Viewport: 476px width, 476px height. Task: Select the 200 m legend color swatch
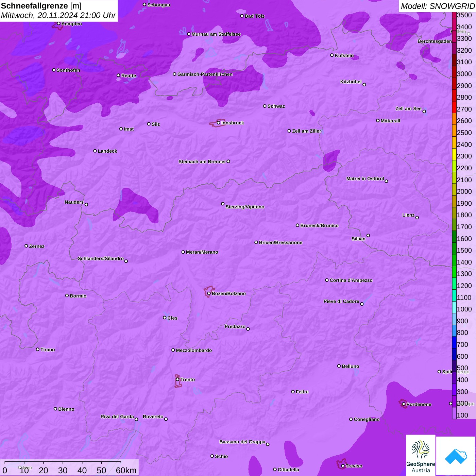tap(454, 401)
